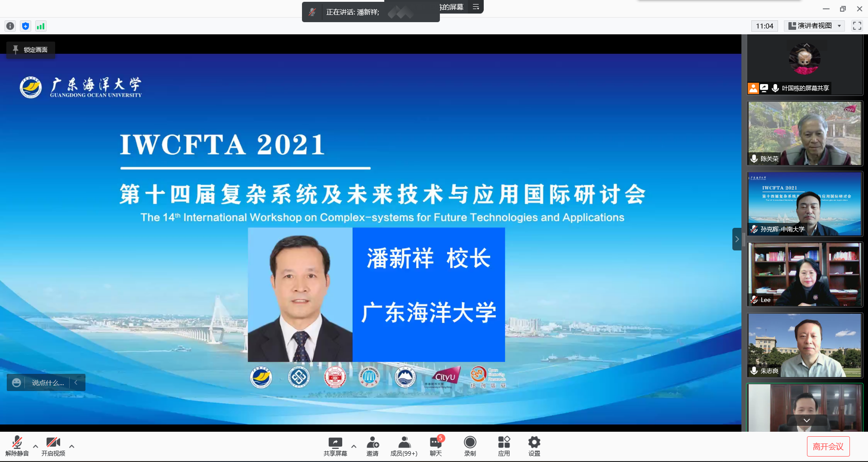Collapse the chat bar arrow
868x462 pixels.
pyautogui.click(x=76, y=383)
